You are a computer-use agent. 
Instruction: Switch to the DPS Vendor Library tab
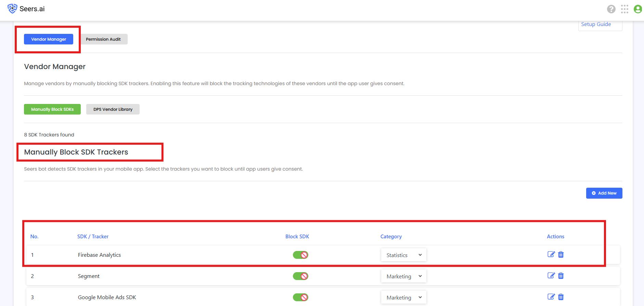click(x=113, y=109)
